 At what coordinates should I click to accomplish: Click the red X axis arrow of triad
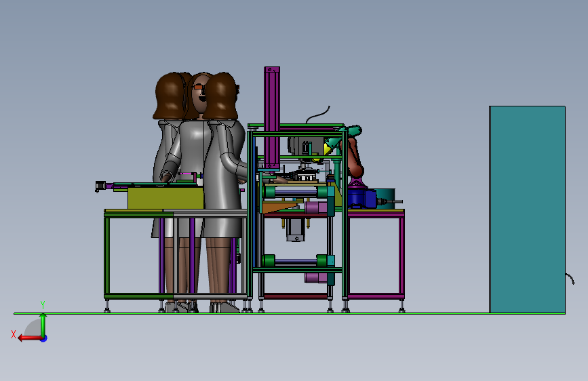[30, 338]
